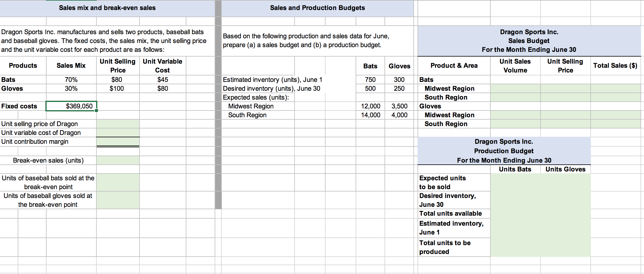Click green cell beside Unit selling price of Dragon
The image size is (644, 274).
pos(118,124)
